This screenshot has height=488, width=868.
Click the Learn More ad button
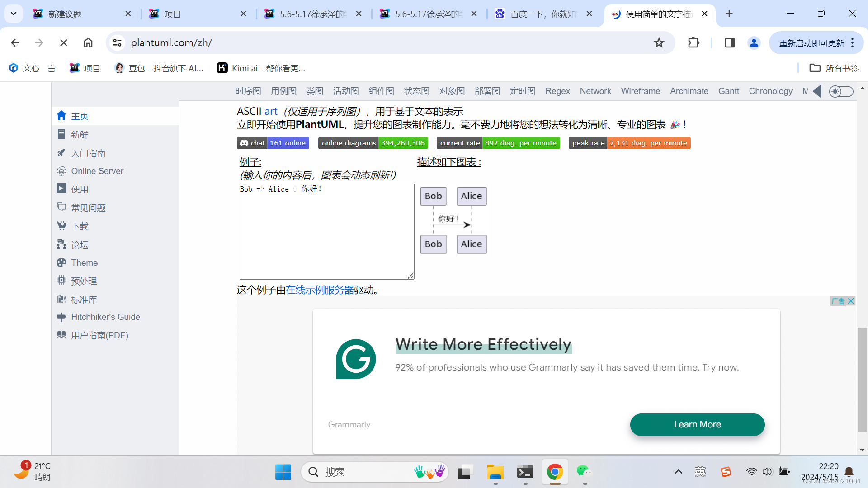(697, 425)
